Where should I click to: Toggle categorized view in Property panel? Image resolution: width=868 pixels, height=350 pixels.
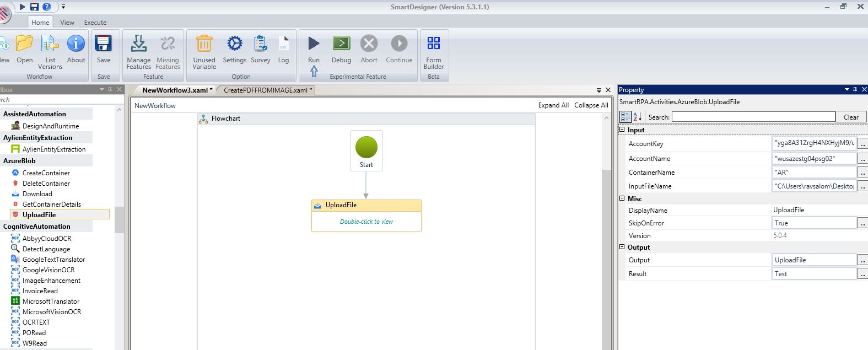point(626,117)
